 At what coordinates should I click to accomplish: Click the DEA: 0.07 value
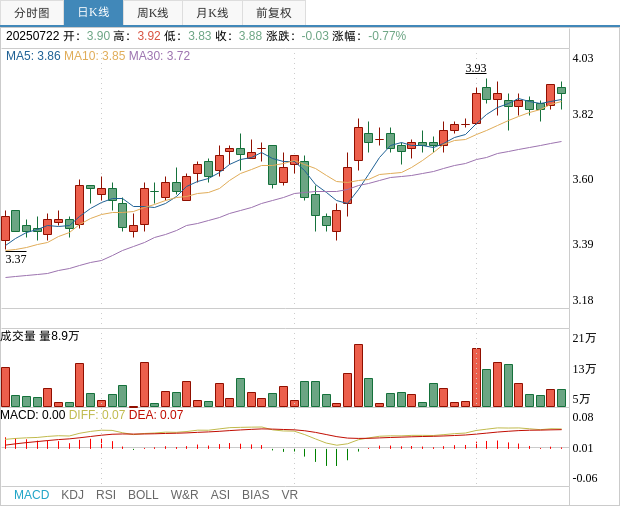coord(156,415)
